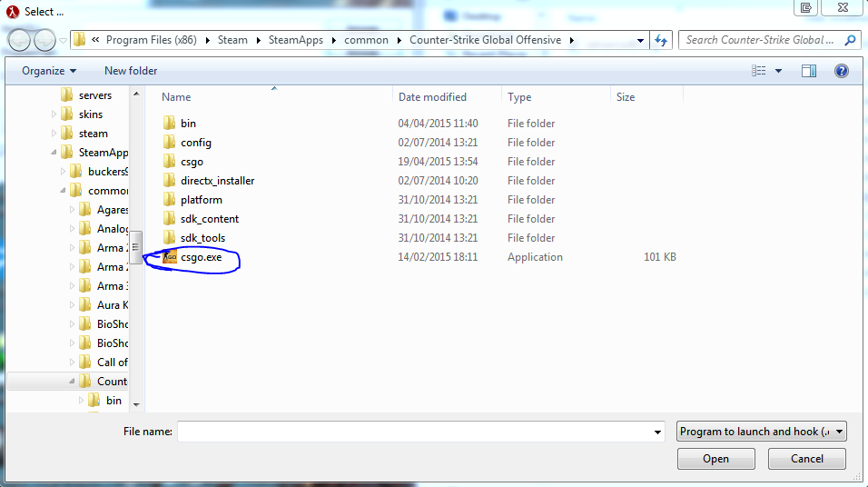The height and width of the screenshot is (487, 868).
Task: Click the platform folder icon
Action: pyautogui.click(x=170, y=200)
